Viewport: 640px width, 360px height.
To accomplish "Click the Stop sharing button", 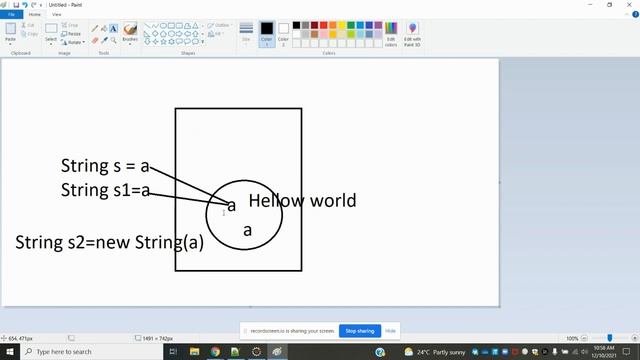I will point(360,331).
